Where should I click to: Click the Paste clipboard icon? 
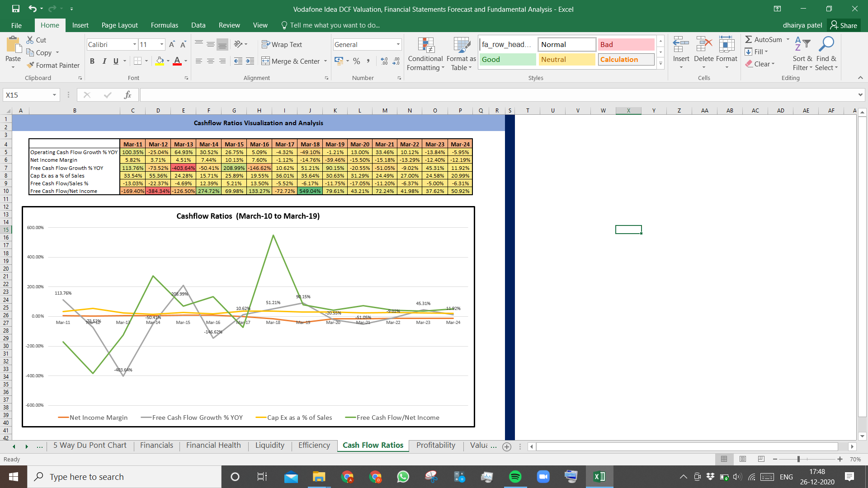tap(14, 45)
